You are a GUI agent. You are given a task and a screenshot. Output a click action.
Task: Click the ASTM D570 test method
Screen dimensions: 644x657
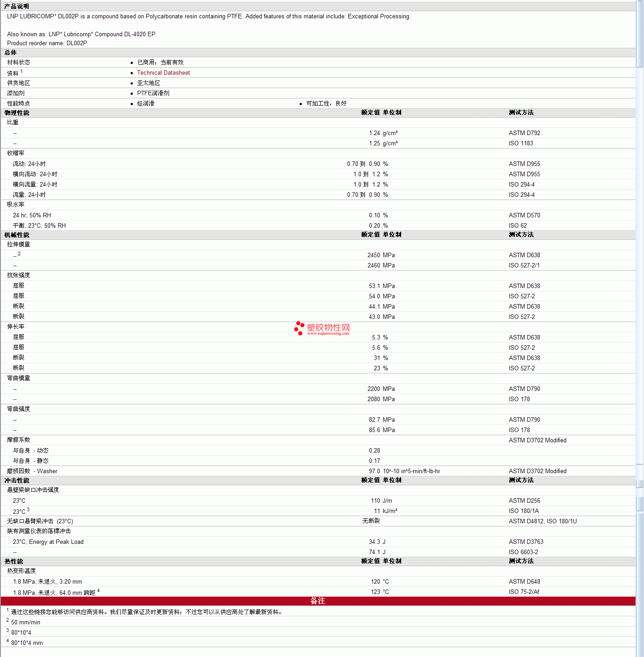[524, 215]
